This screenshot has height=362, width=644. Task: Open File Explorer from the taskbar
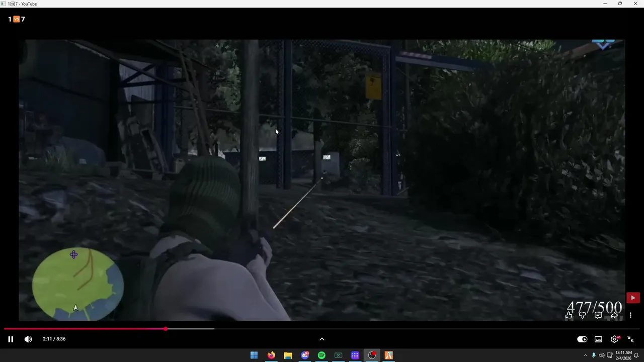tap(288, 355)
